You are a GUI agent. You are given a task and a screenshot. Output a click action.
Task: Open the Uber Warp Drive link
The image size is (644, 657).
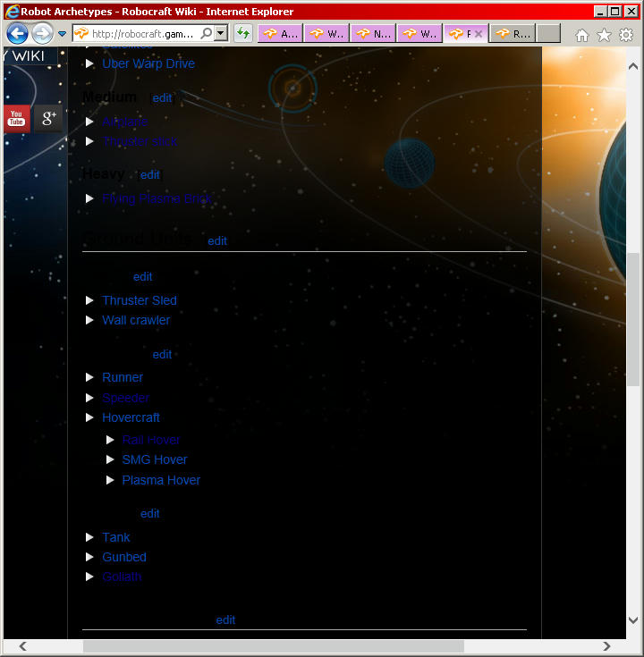click(148, 63)
